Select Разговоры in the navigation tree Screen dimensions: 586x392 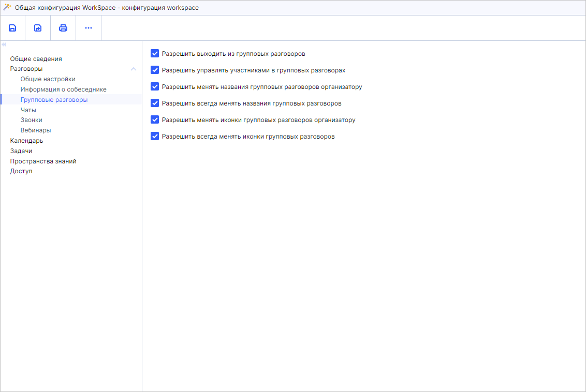(26, 69)
